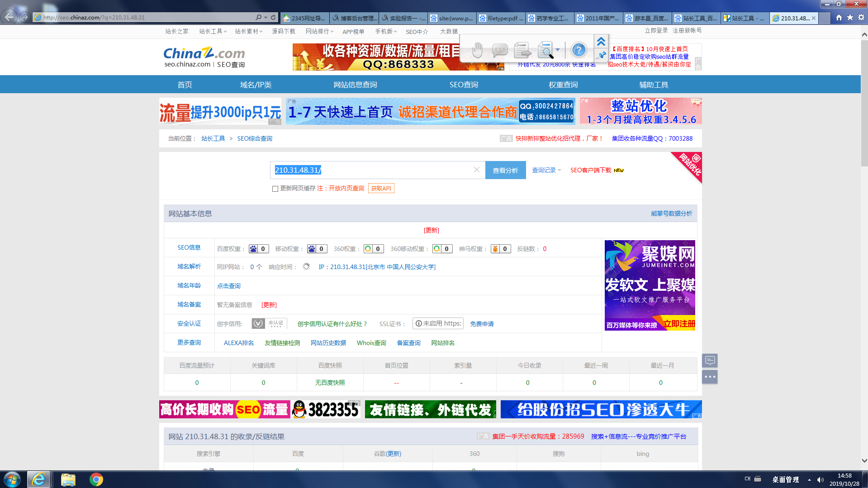Open Favorites via the star icon
Viewport: 868px width, 488px height.
850,18
